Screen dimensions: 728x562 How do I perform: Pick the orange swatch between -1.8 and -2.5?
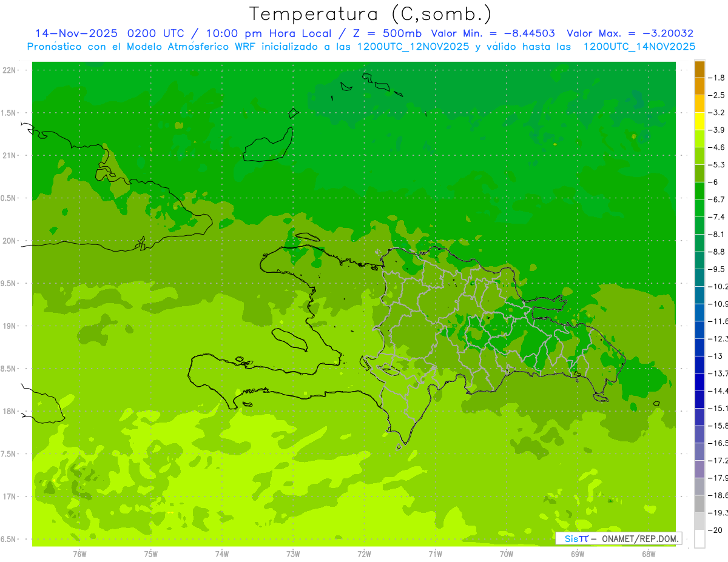(x=699, y=87)
